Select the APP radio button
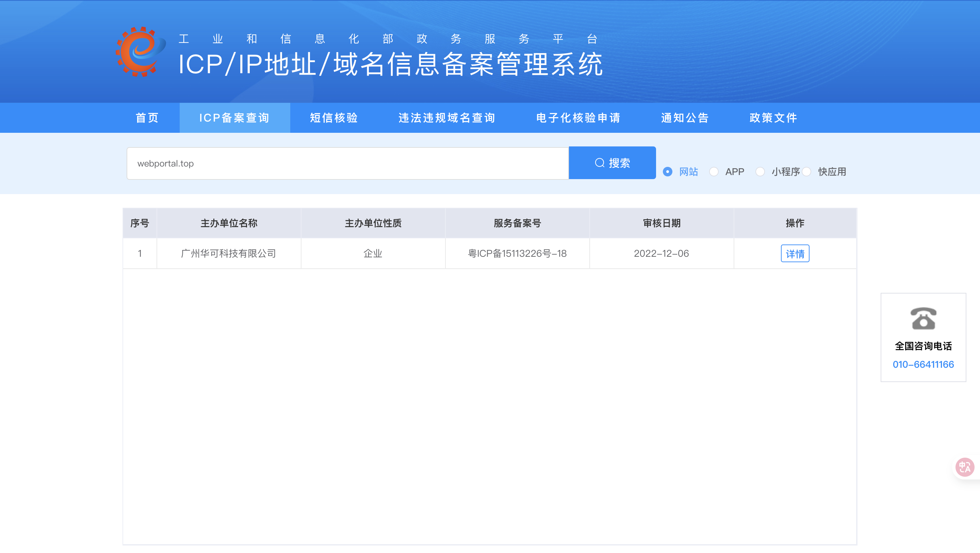This screenshot has height=553, width=980. click(714, 172)
